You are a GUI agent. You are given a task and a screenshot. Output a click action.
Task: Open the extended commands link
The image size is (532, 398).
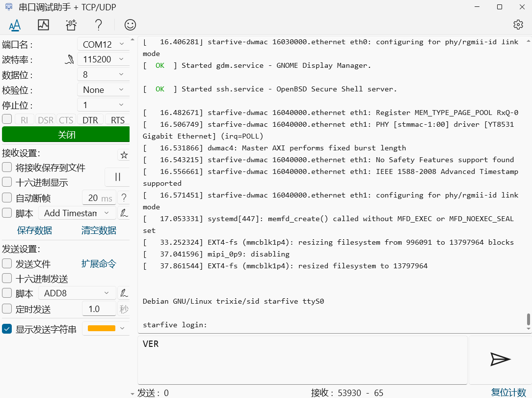click(x=99, y=264)
